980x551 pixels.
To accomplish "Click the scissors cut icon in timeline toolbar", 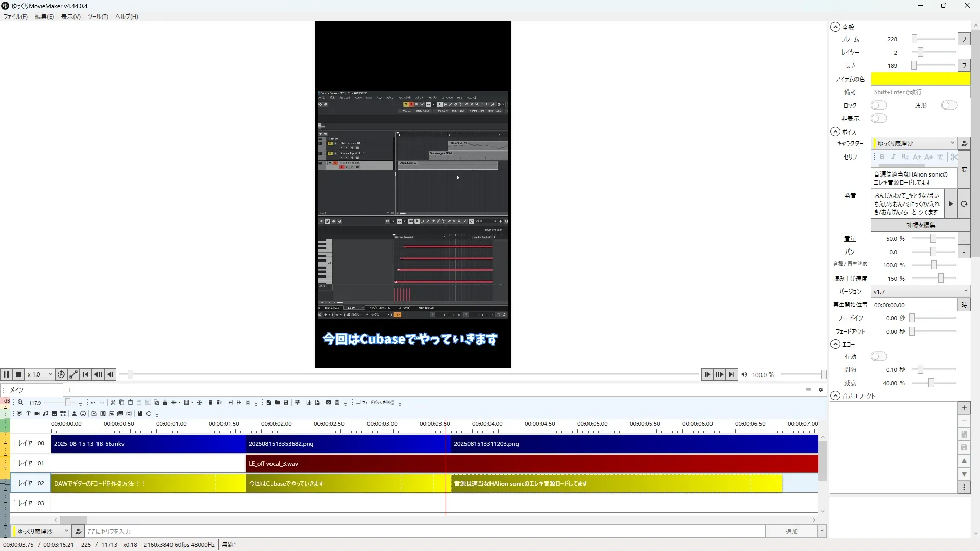I will [113, 403].
